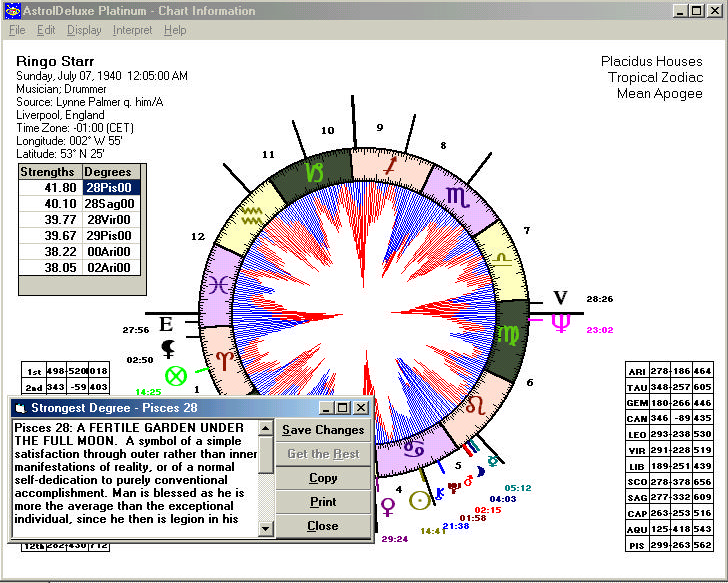Open the Help menu
728x583 pixels.
tap(175, 30)
